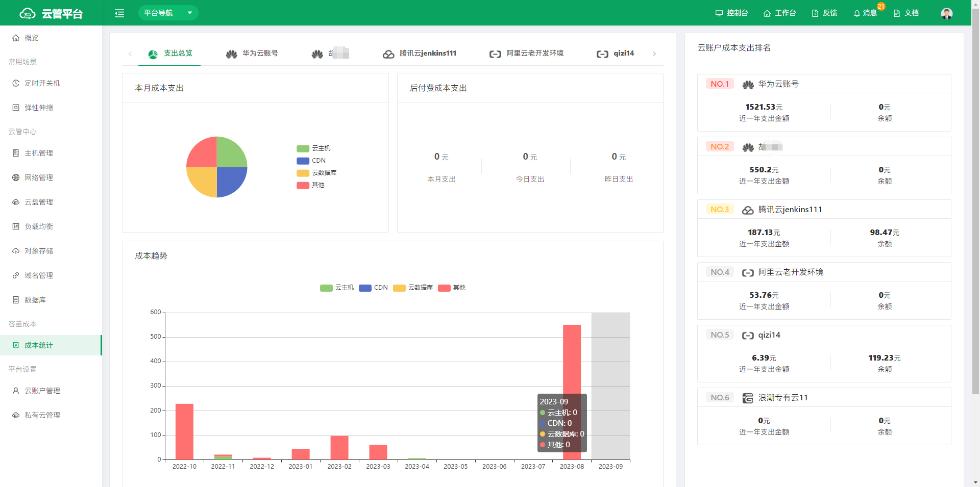
Task: Click the 数据库 icon in sidebar
Action: coord(16,300)
